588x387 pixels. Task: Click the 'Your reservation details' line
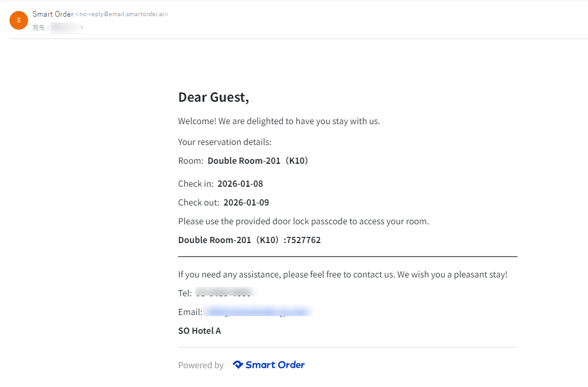pos(225,142)
